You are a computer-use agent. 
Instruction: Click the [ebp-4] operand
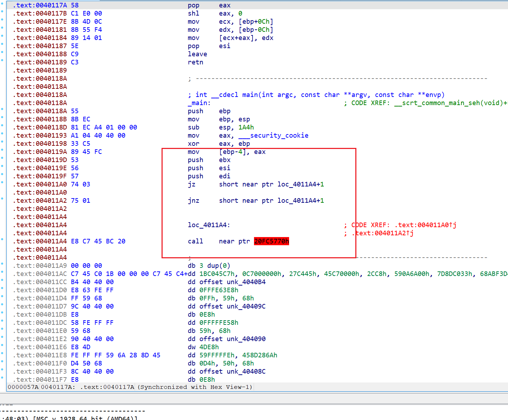pyautogui.click(x=232, y=152)
